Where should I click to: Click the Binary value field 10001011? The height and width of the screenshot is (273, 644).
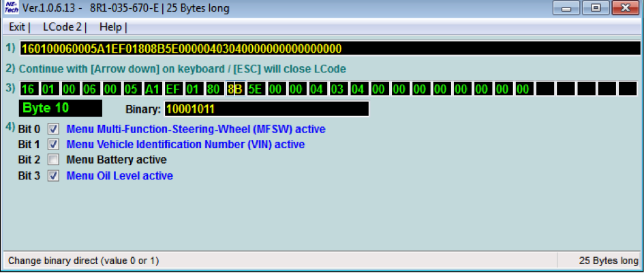(266, 109)
